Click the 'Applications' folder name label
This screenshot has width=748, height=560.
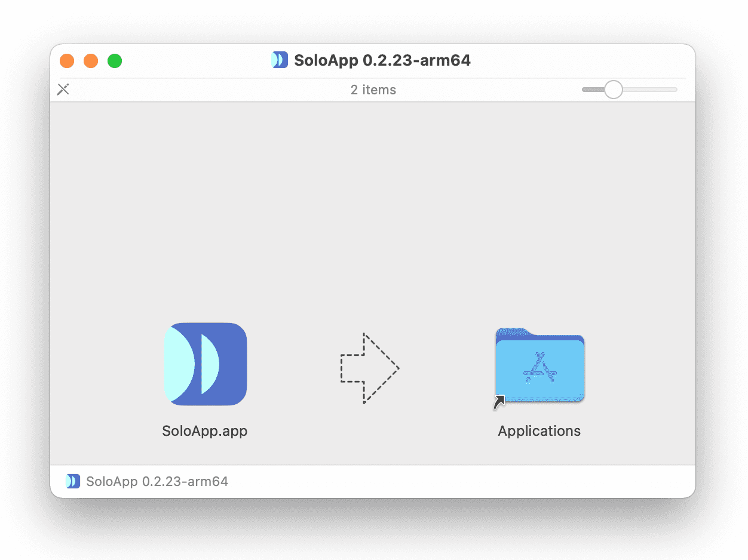pyautogui.click(x=539, y=431)
